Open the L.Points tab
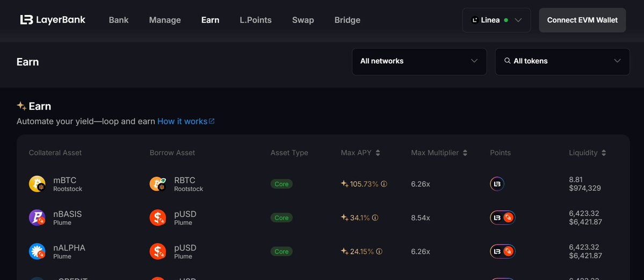 coord(256,20)
